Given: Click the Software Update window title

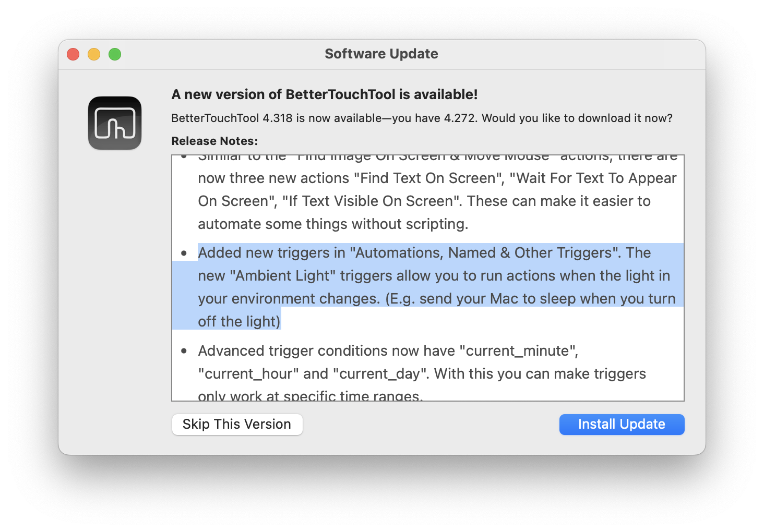Looking at the screenshot, I should coord(381,54).
